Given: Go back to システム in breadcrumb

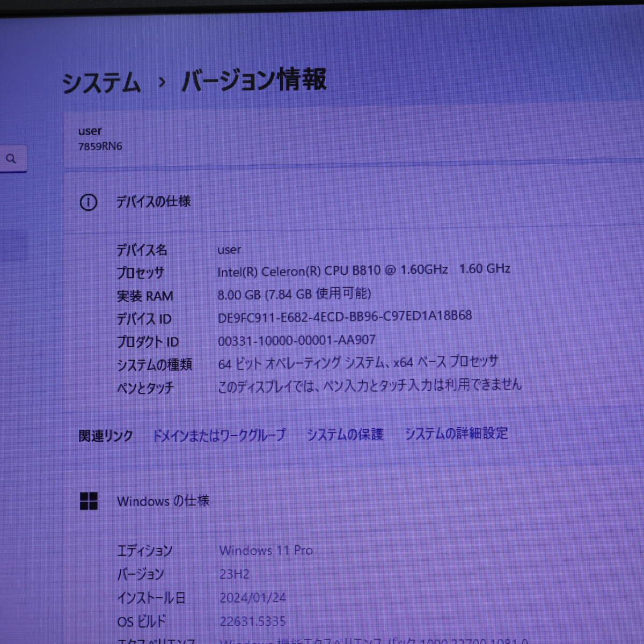Looking at the screenshot, I should pyautogui.click(x=101, y=83).
